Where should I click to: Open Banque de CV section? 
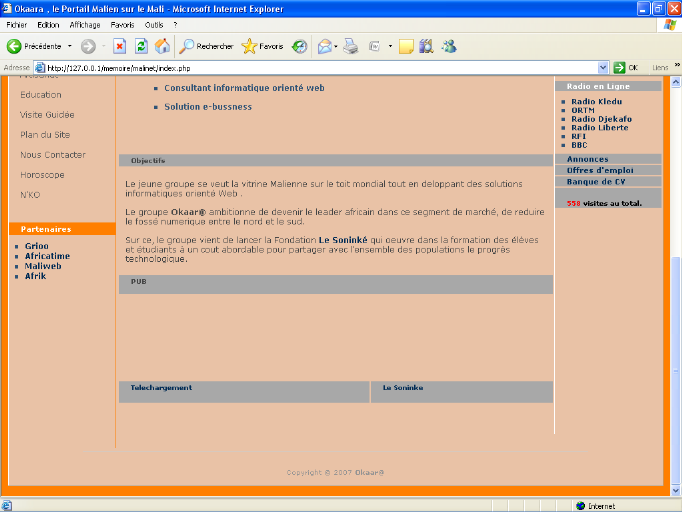point(595,182)
